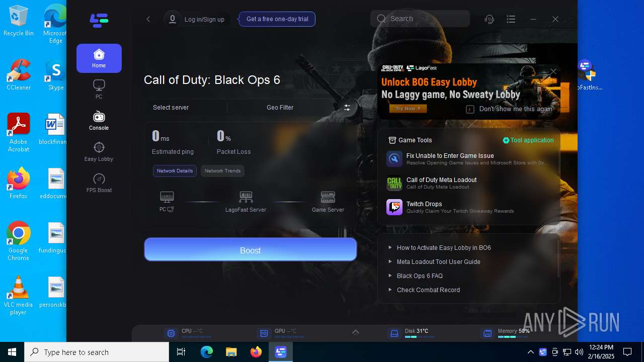Open CCleaner desktop shortcut
This screenshot has width=644, height=362.
click(19, 75)
